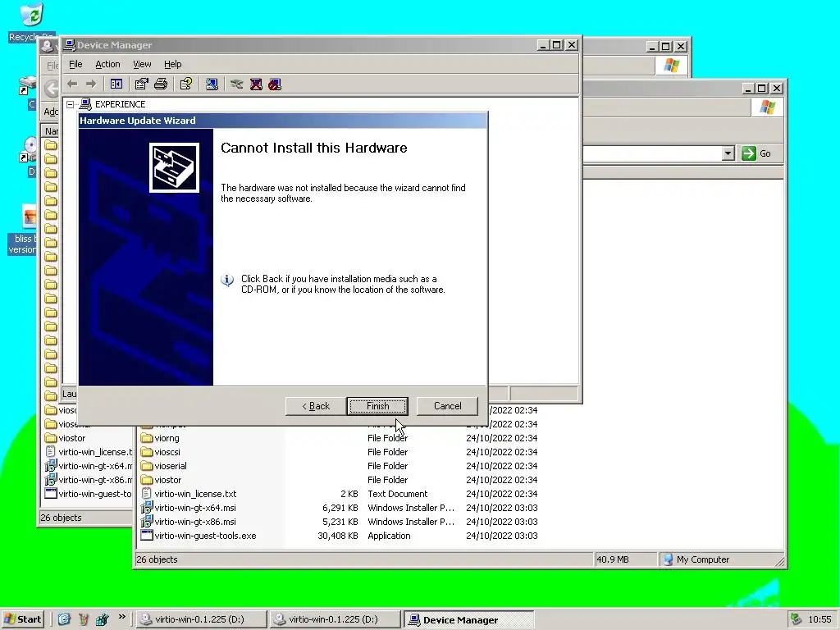840x630 pixels.
Task: Click the second Quick Launch icon on the taskbar
Action: click(x=83, y=619)
